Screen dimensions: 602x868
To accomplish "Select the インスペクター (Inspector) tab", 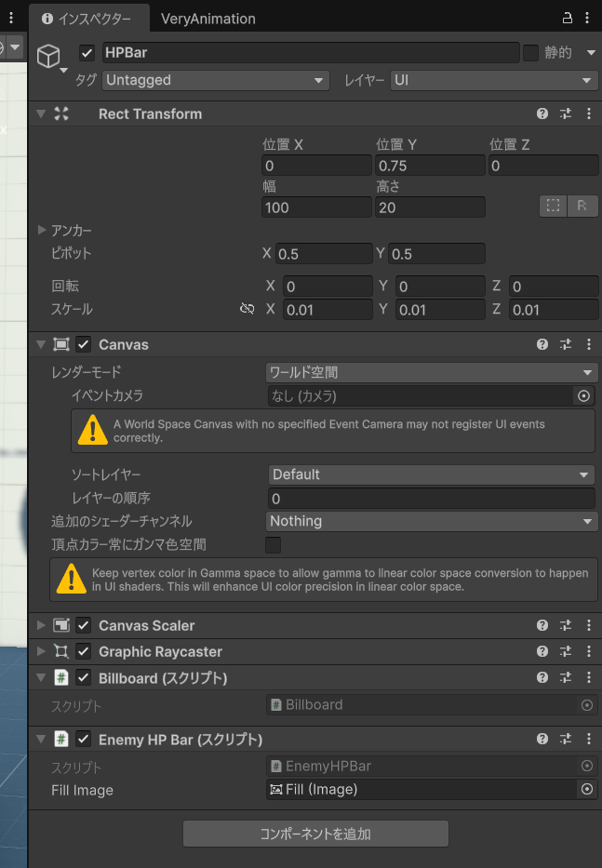I will (x=87, y=19).
